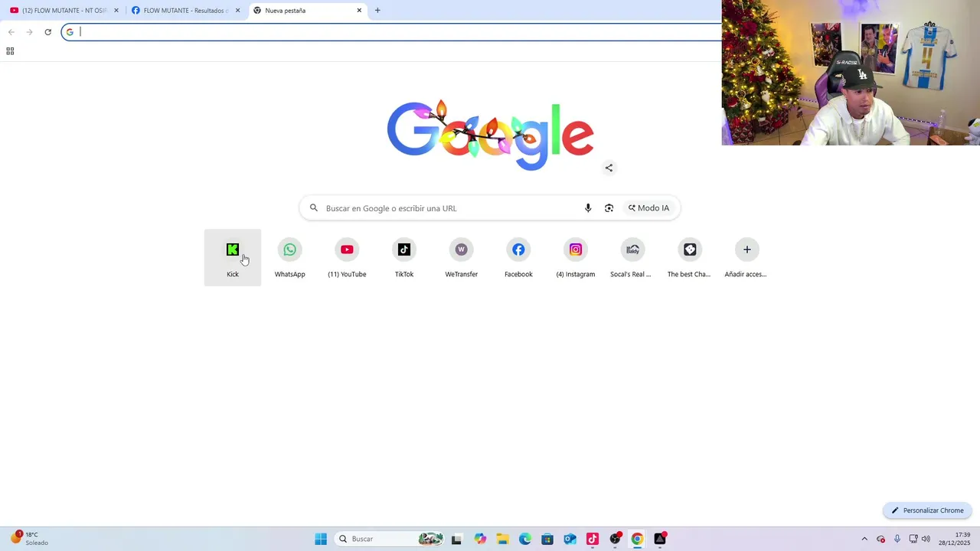Open Microsoft Edge from the taskbar
Viewport: 980px width, 551px height.
[x=525, y=539]
